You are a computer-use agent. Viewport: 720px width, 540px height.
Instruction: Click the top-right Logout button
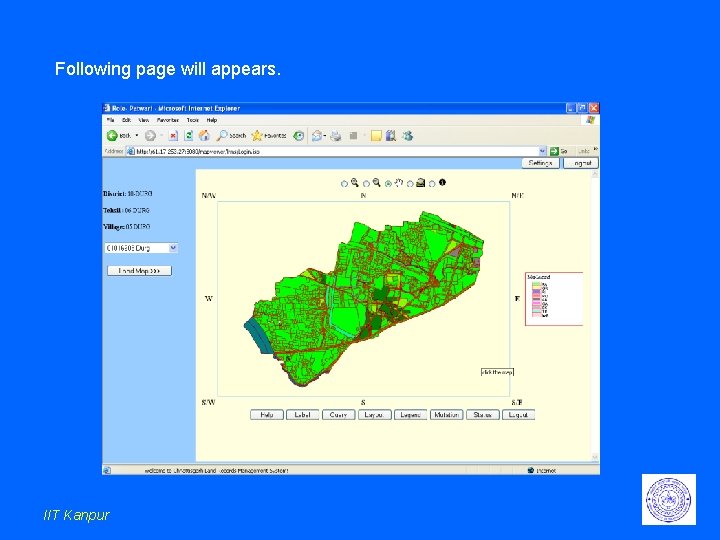pos(581,163)
